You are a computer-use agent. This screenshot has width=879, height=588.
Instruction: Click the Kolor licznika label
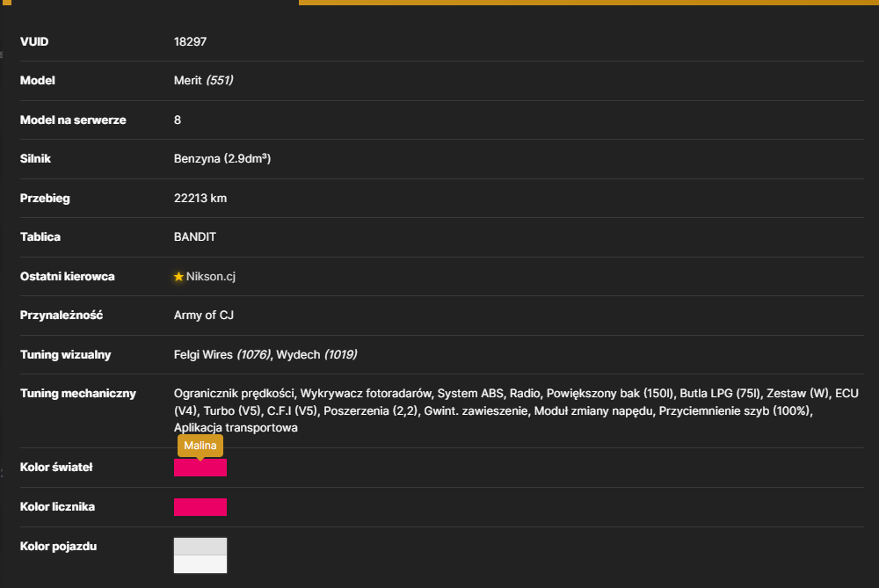(x=58, y=507)
